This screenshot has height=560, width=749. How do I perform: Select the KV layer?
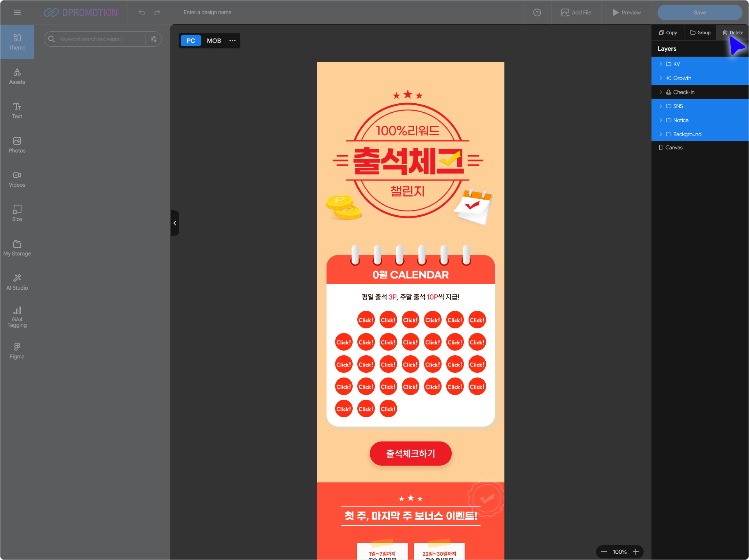pyautogui.click(x=700, y=64)
